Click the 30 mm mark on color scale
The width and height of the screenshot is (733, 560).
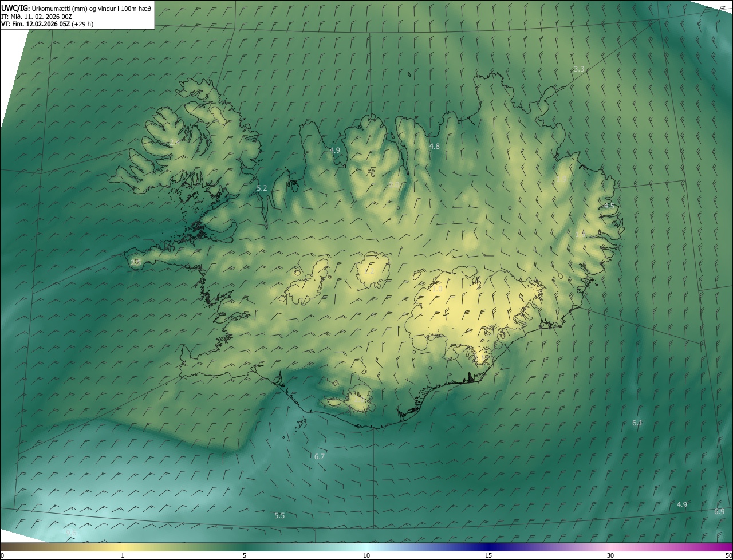[610, 555]
